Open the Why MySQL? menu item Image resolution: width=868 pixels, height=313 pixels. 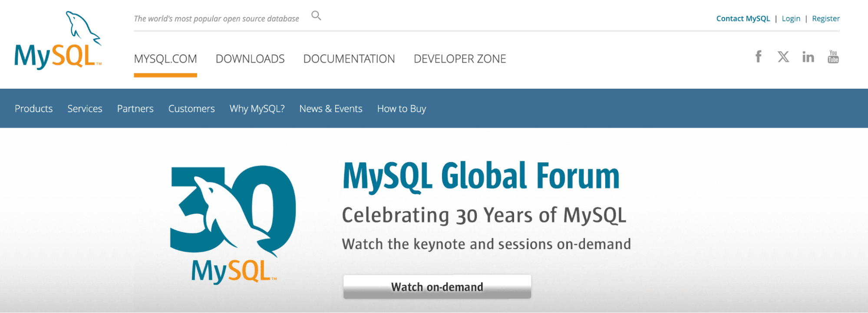pos(257,109)
